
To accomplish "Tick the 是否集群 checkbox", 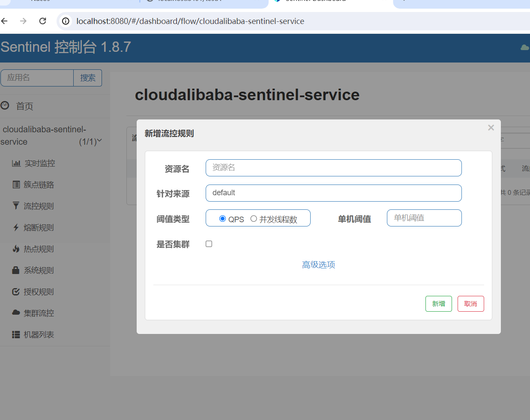I will (x=209, y=244).
